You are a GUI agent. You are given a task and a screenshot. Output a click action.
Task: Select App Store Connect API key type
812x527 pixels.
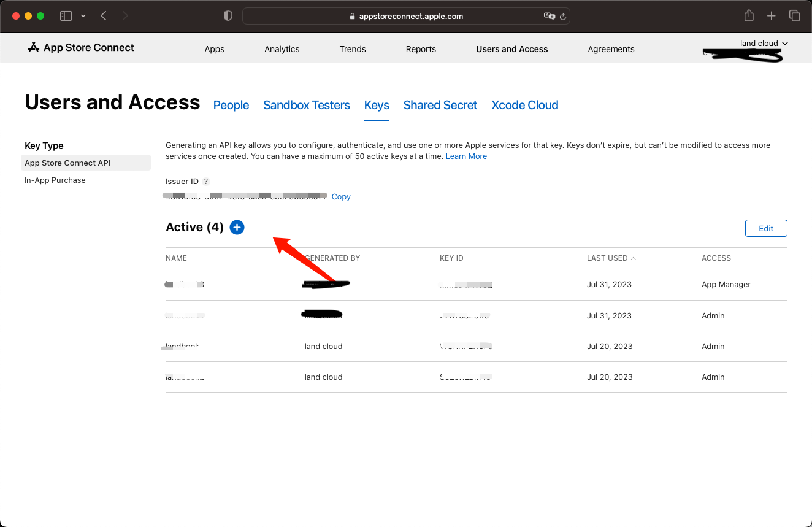click(x=86, y=163)
